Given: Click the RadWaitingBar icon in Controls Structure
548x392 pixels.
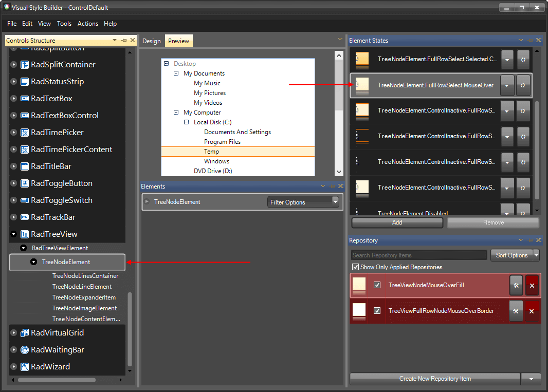Looking at the screenshot, I should coord(24,350).
